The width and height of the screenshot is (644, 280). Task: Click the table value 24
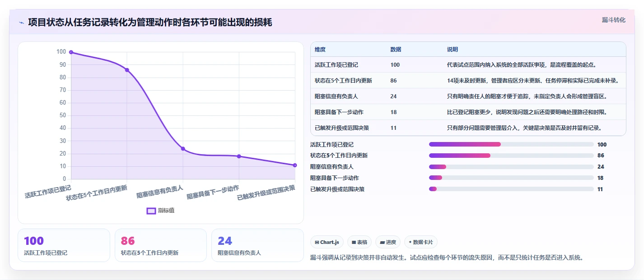[393, 96]
